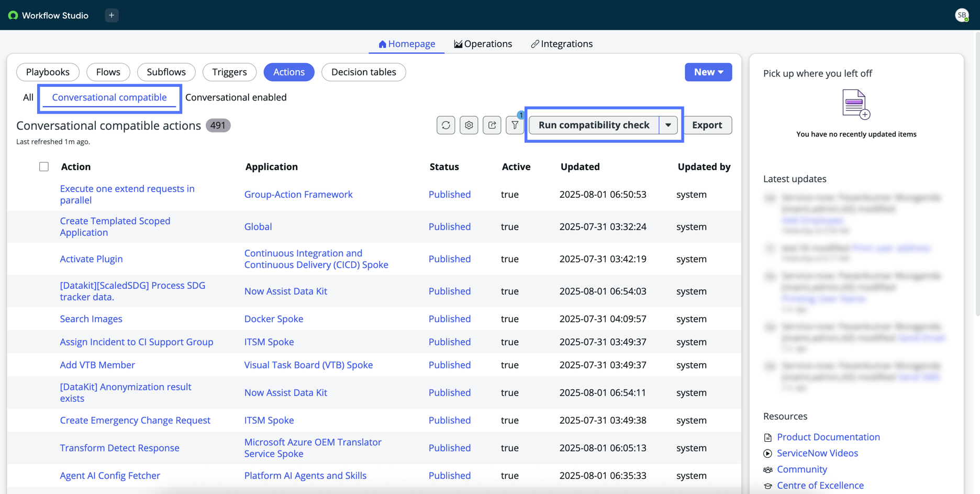Viewport: 980px width, 494px height.
Task: Sort by the Application column header
Action: (272, 166)
